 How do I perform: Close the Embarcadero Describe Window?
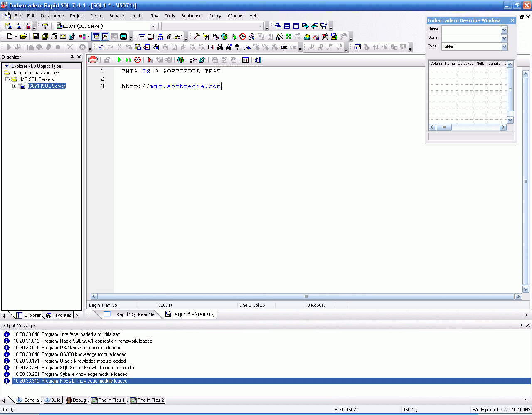(512, 20)
